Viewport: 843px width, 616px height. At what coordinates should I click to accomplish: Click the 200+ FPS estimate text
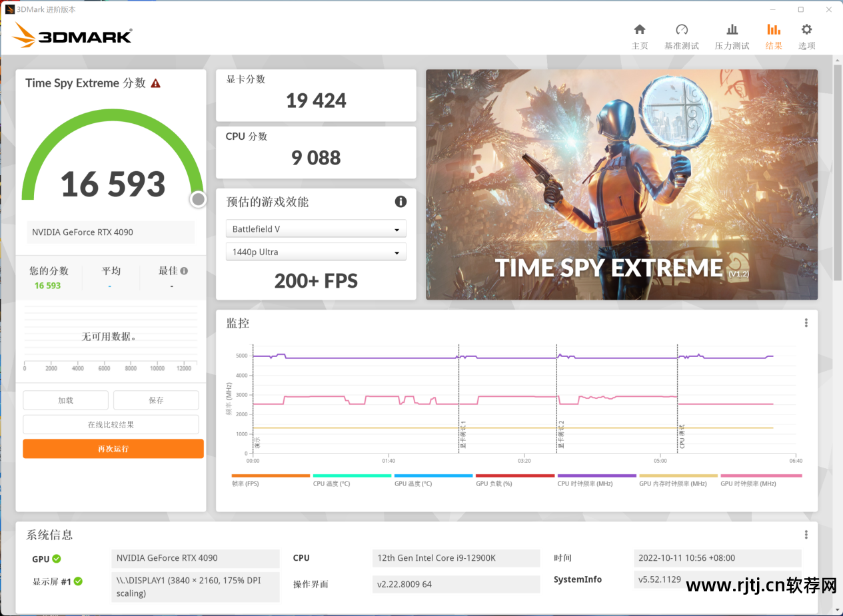316,281
